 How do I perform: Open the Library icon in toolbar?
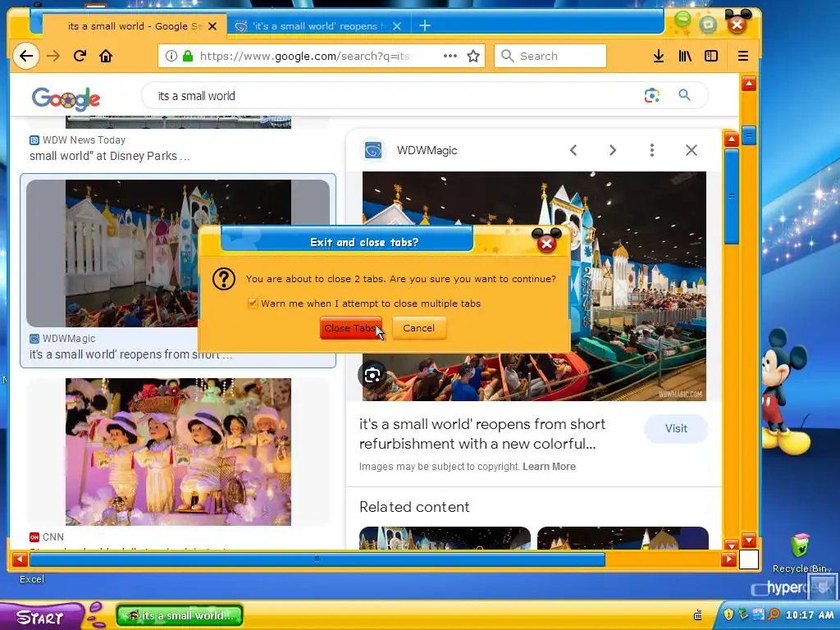point(685,56)
